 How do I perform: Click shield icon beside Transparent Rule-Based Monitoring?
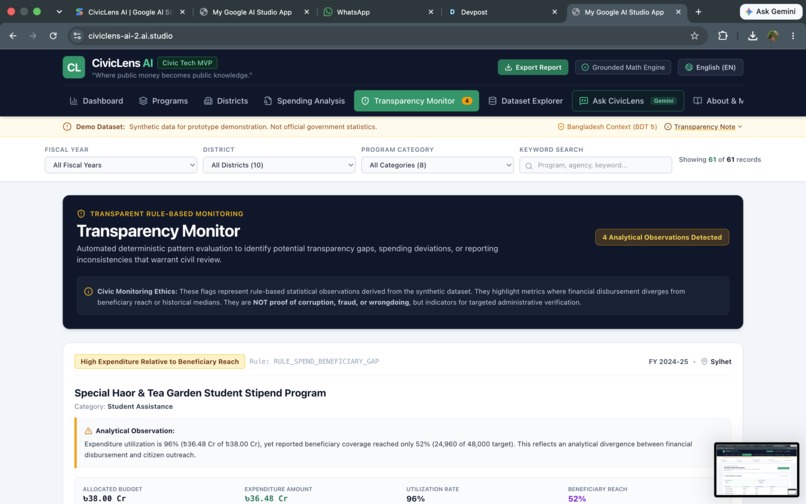pos(81,213)
